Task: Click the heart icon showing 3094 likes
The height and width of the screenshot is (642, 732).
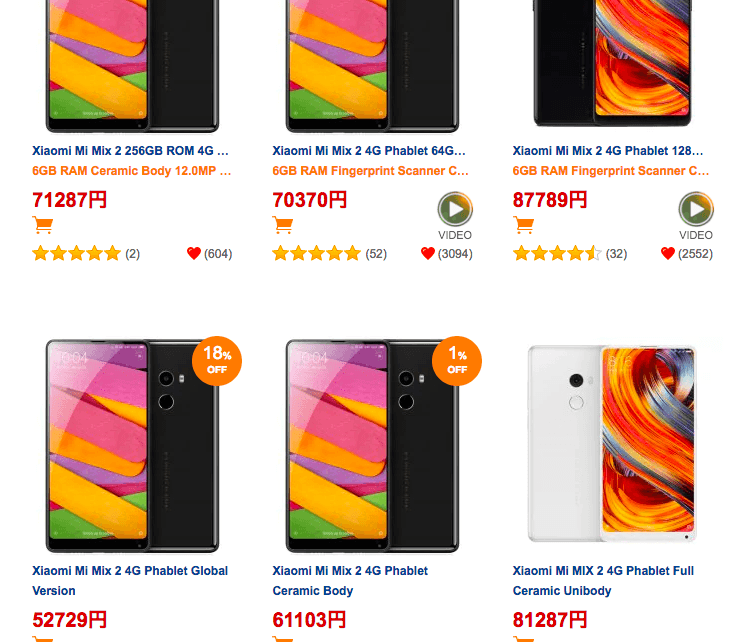Action: click(428, 254)
